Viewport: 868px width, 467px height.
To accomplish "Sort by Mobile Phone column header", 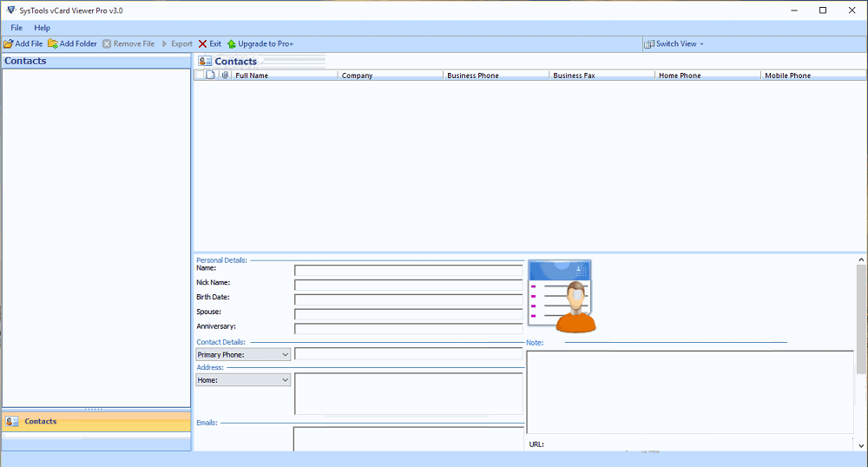I will click(x=814, y=76).
